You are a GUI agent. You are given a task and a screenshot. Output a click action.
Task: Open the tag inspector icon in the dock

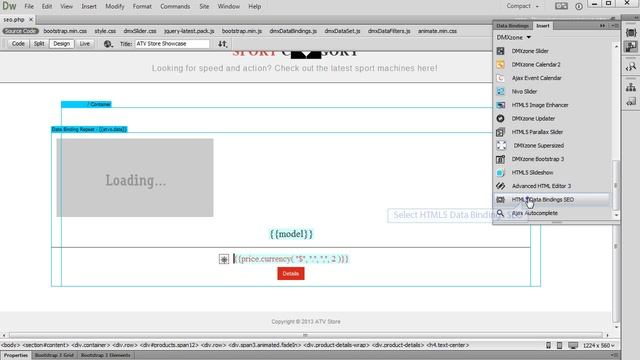pyautogui.click(x=631, y=67)
